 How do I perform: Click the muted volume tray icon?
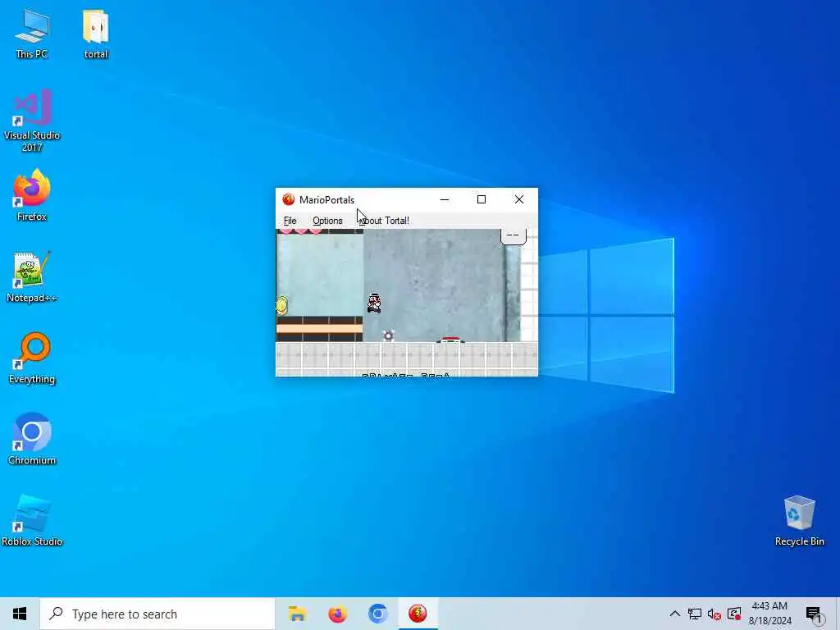[714, 614]
